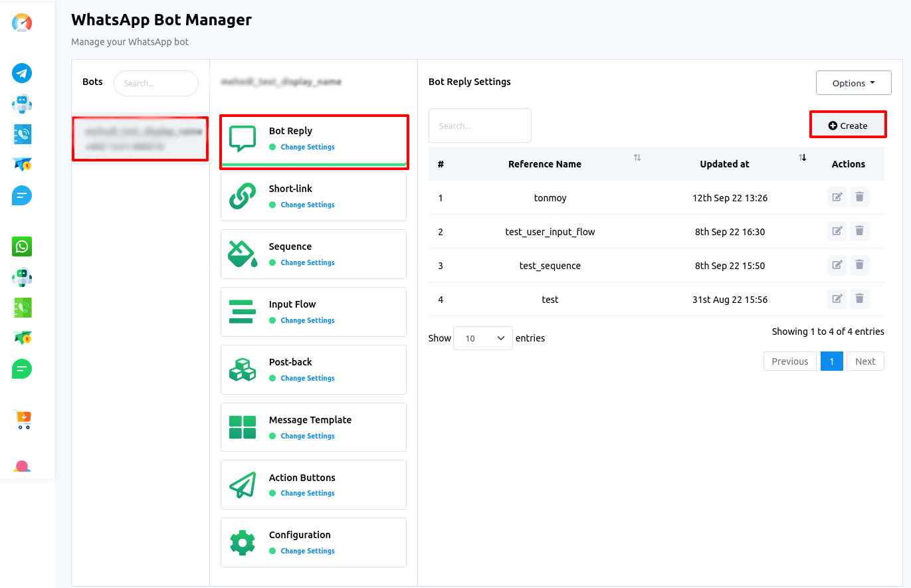Click the delete trash icon for tonmoy
The width and height of the screenshot is (911, 588).
(860, 197)
